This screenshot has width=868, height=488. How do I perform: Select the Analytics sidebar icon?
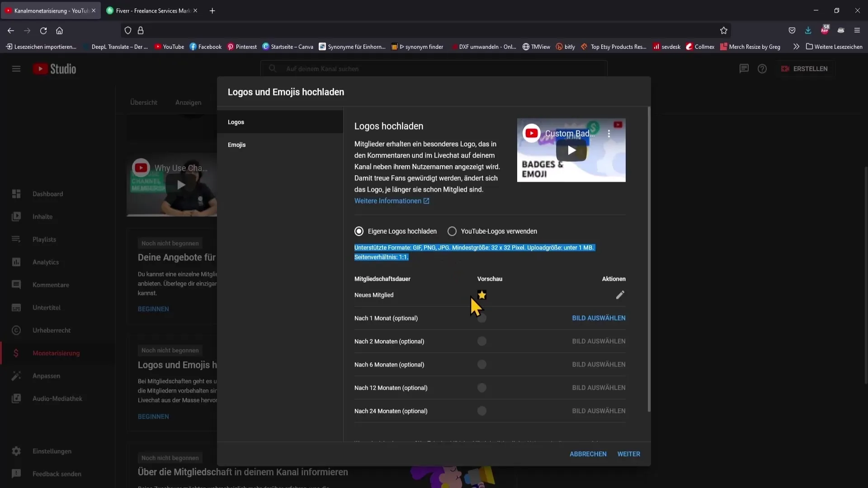(16, 262)
